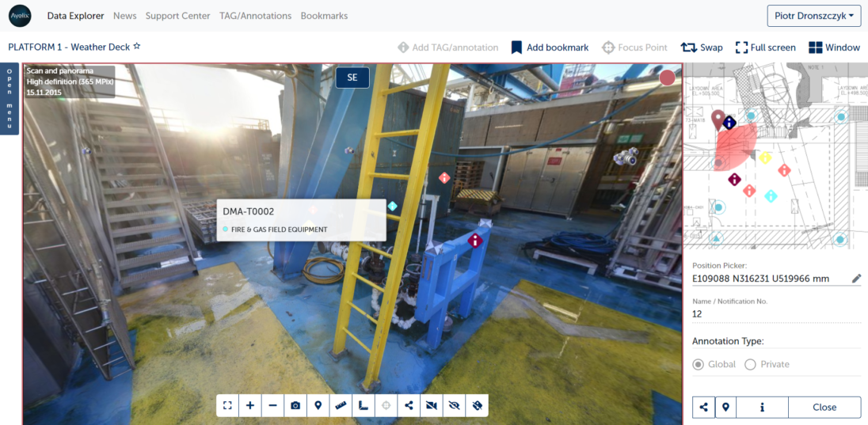Screen dimensions: 868x425
Task: Click the greyed crosshair focus tool in the toolbar
Action: tap(386, 405)
